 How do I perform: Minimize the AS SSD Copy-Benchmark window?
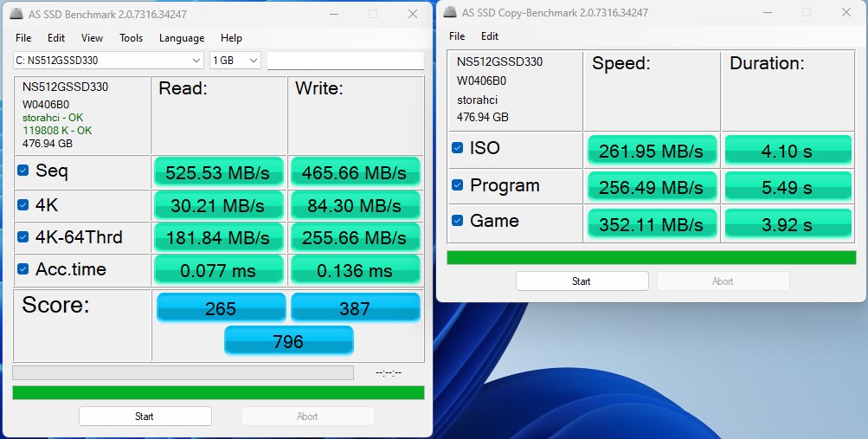tap(768, 12)
